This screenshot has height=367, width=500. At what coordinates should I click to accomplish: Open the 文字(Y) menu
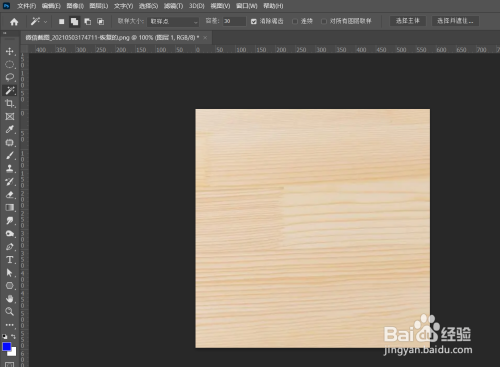coord(123,6)
